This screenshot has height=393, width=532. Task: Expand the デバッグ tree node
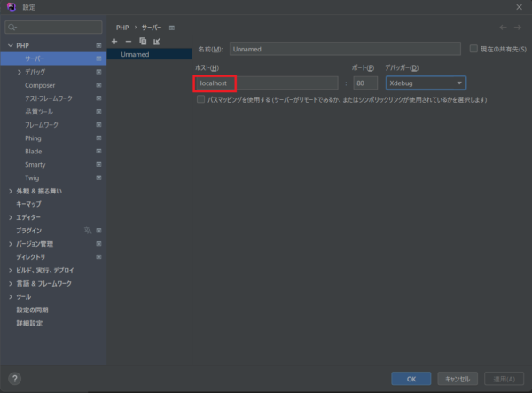20,72
